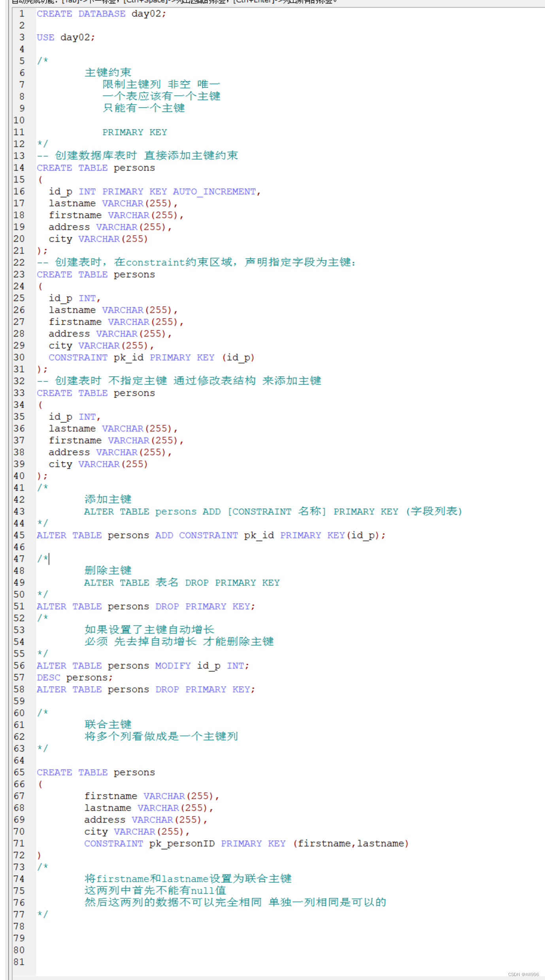The width and height of the screenshot is (545, 980).
Task: Click 'PRIMARY KEY' inside the first comment block
Action: (135, 132)
